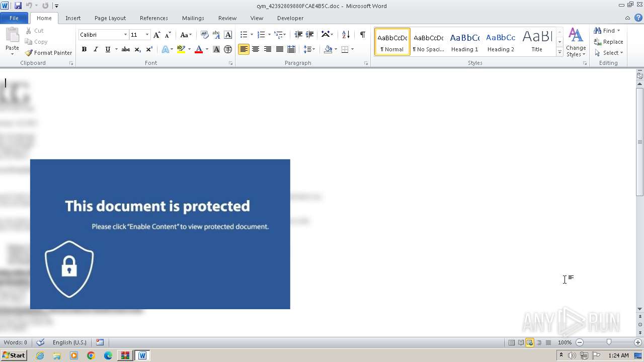This screenshot has height=362, width=644.
Task: Open the Font size dropdown
Action: pos(147,35)
